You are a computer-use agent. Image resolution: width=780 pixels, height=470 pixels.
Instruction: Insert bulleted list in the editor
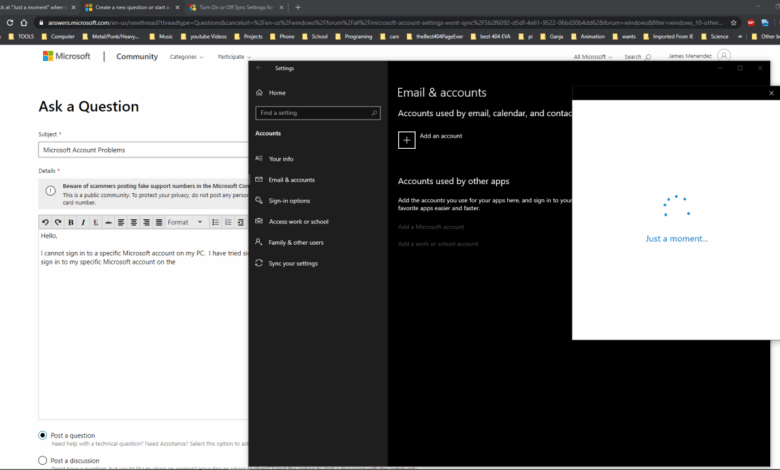pos(215,222)
